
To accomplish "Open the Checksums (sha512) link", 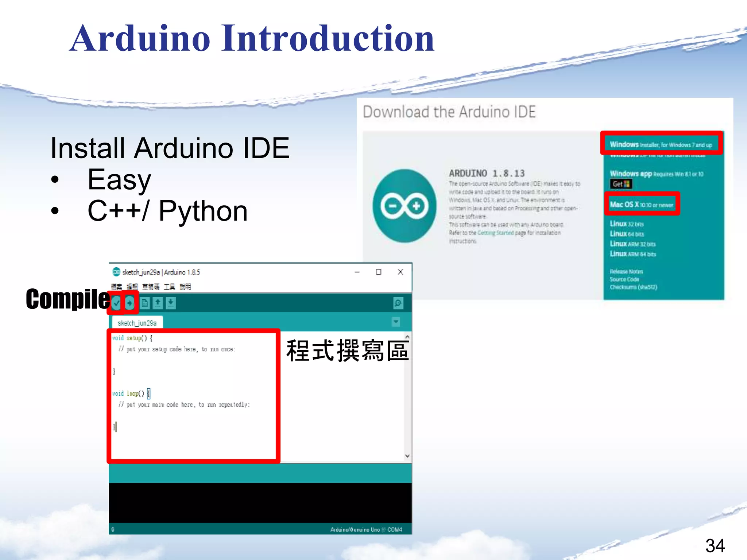I will tap(633, 287).
